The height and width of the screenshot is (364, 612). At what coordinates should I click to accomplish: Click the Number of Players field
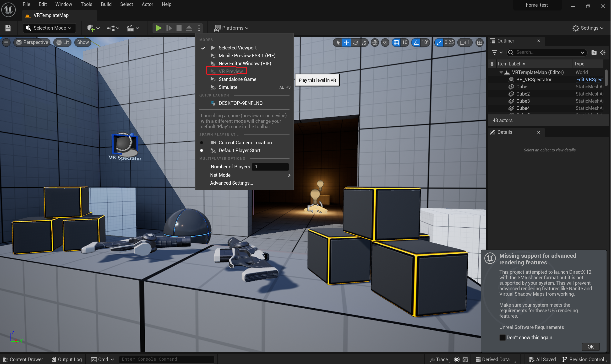click(x=270, y=166)
